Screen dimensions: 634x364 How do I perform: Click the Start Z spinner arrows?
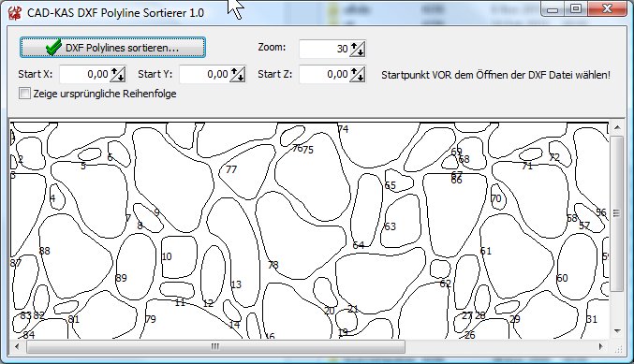coord(358,74)
